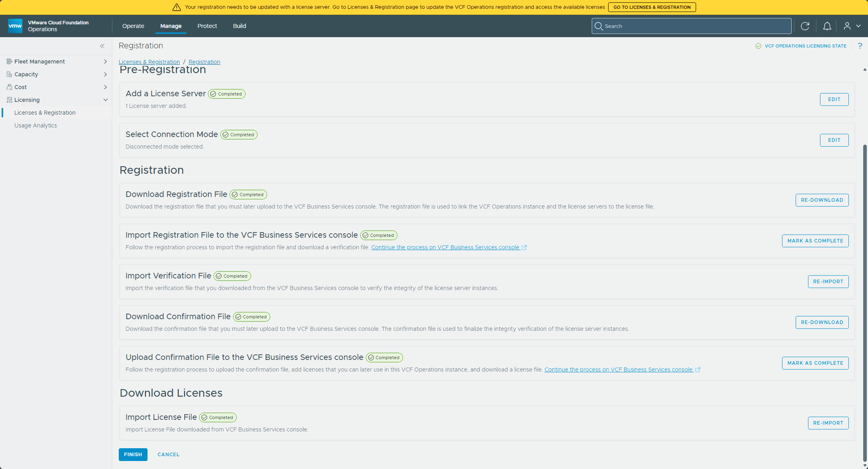
Task: Click the search magnifier icon
Action: pyautogui.click(x=599, y=26)
